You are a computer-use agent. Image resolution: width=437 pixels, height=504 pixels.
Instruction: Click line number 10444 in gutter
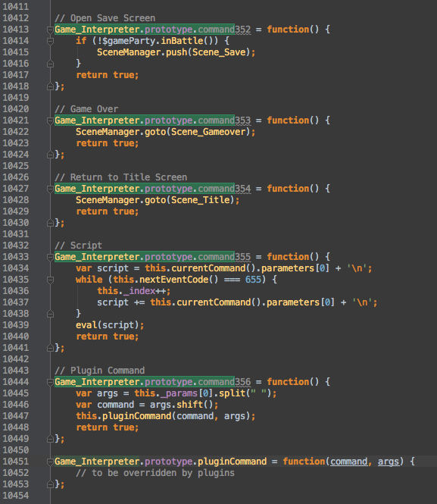point(16,382)
